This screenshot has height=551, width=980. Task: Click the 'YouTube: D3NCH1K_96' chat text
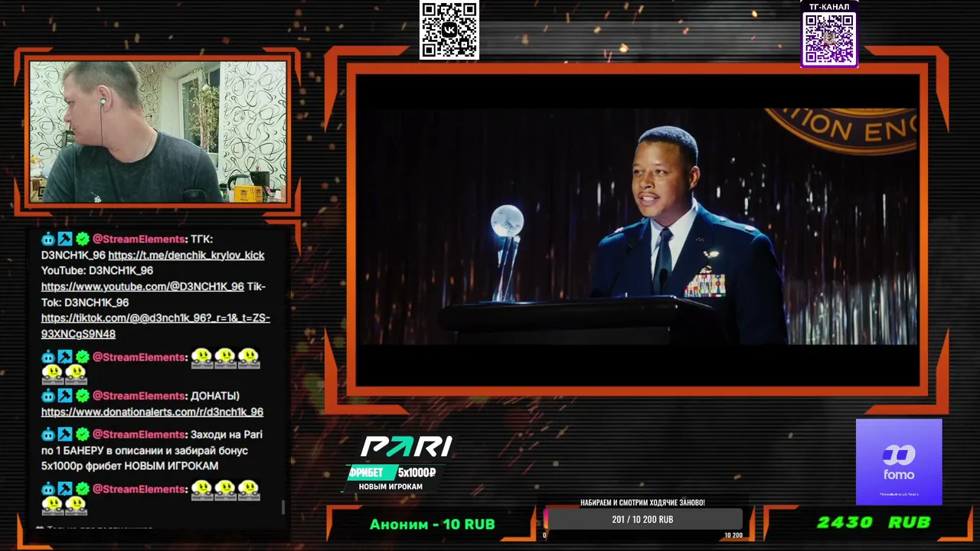point(97,271)
